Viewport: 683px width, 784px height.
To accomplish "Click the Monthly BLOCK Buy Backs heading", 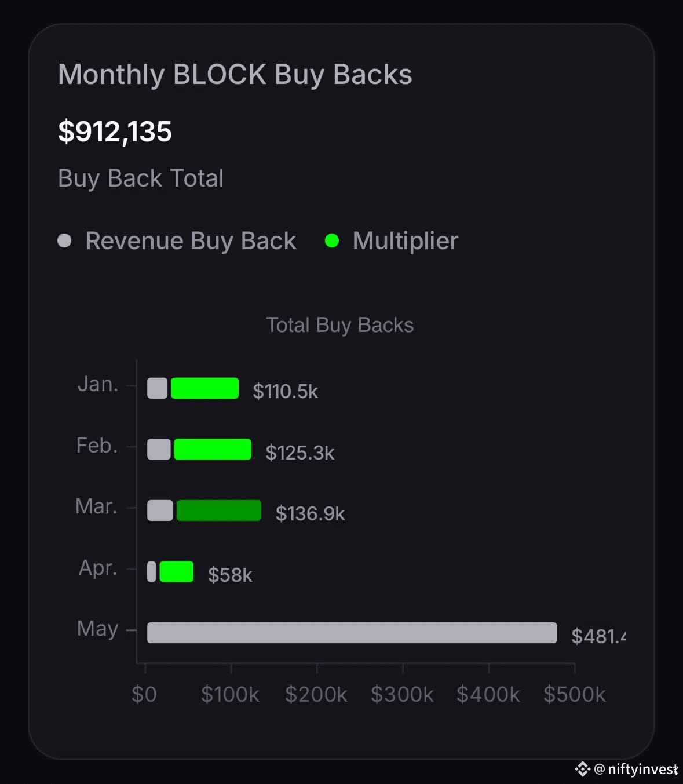I will [235, 75].
